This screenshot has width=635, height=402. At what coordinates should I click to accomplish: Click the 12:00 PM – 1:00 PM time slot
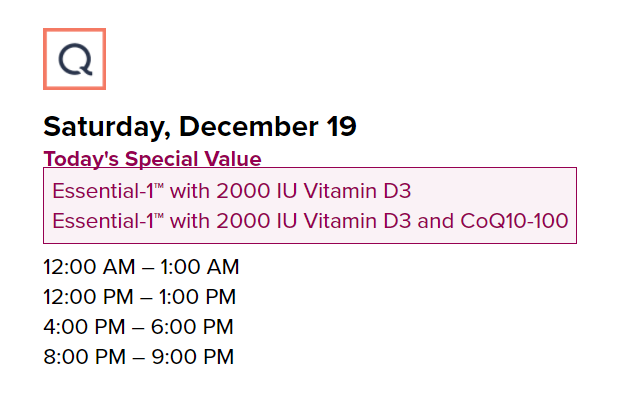pyautogui.click(x=140, y=297)
